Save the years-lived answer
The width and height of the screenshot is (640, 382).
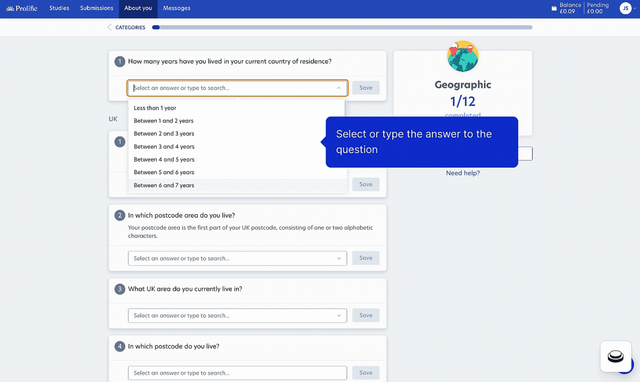point(366,88)
